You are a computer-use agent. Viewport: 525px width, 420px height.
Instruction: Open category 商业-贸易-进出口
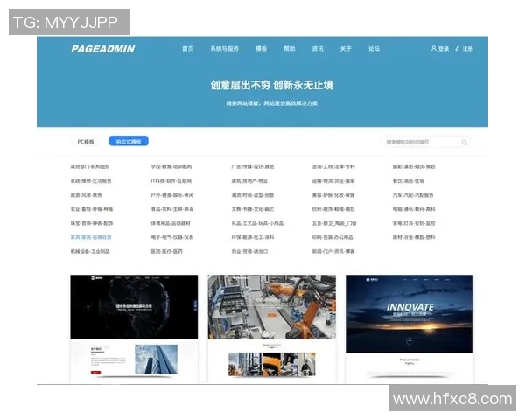[249, 251]
